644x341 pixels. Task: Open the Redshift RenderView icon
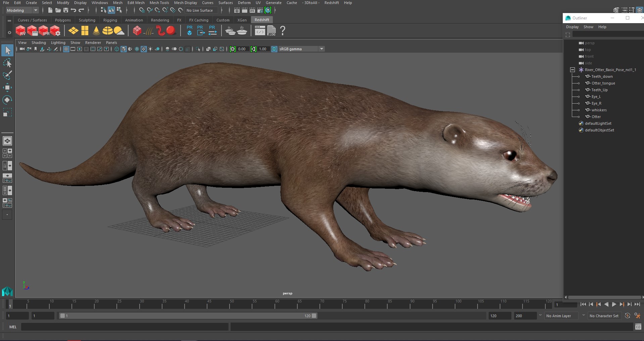pos(21,31)
